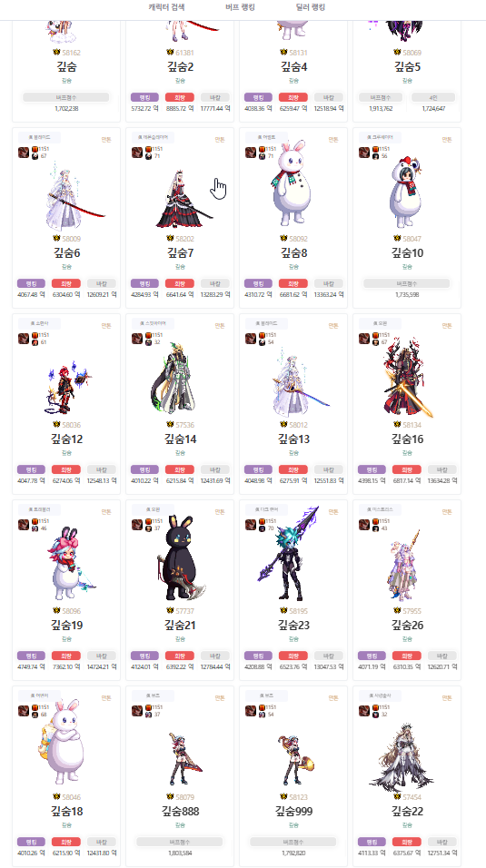Viewport: 486px width, 868px height.
Task: Open the 캐릭터 검색 tab
Action: pyautogui.click(x=166, y=7)
